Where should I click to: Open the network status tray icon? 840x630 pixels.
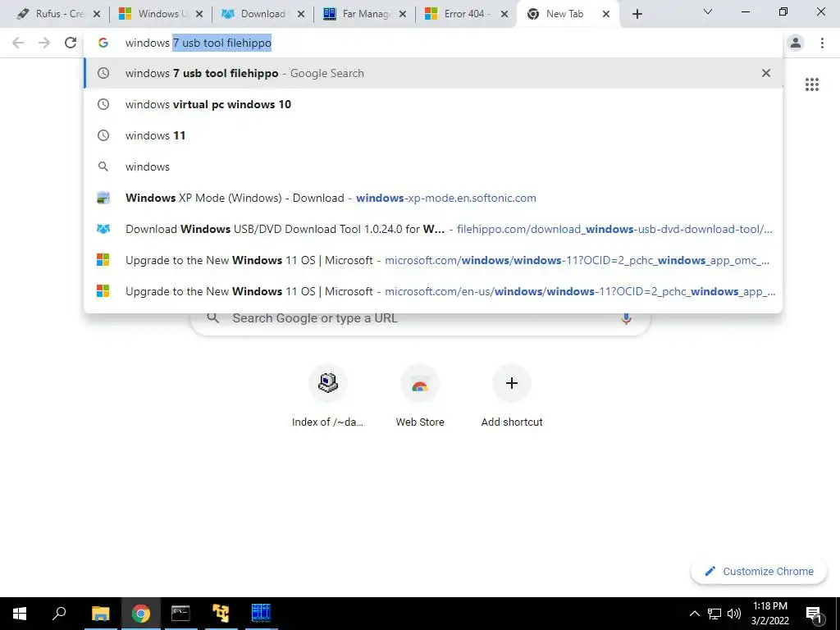pos(714,614)
